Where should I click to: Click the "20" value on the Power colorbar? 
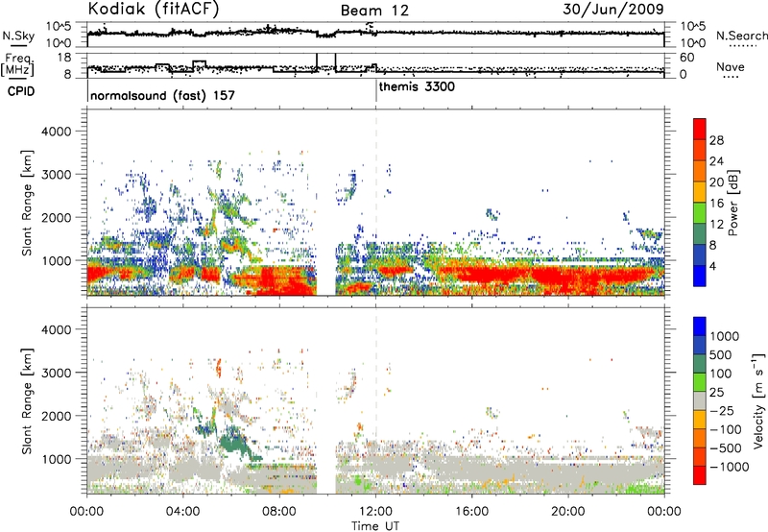(x=716, y=182)
